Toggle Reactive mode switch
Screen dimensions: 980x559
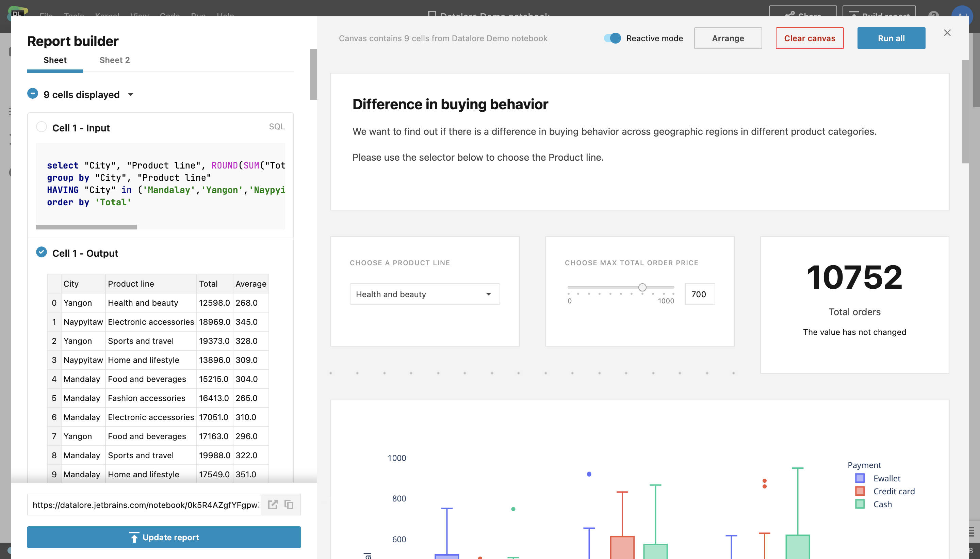click(612, 38)
